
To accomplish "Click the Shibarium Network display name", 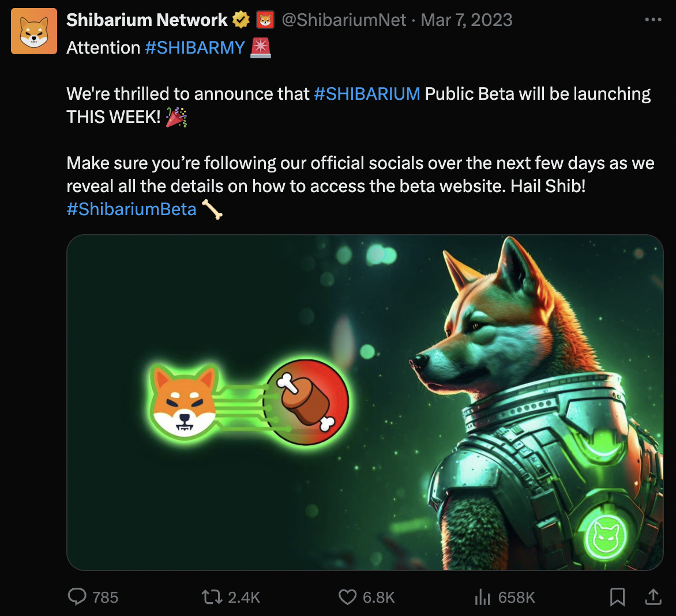I will 147,20.
